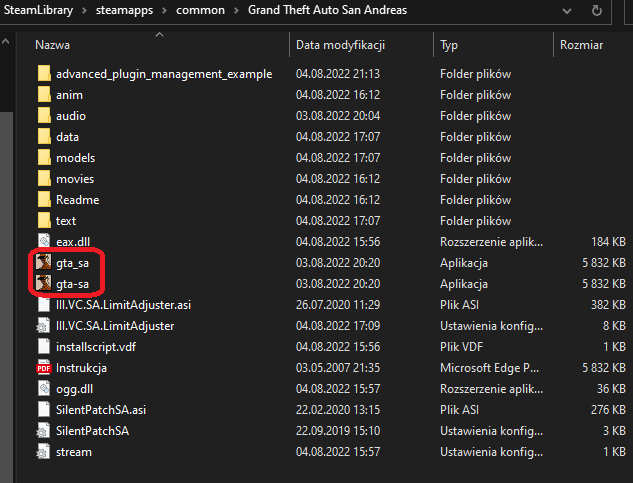The image size is (633, 483).
Task: Click the refresh button in the address bar
Action: pos(596,12)
